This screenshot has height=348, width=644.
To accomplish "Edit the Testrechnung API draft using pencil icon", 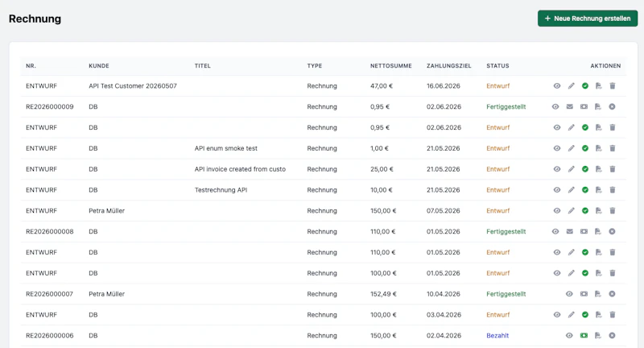I will 572,190.
